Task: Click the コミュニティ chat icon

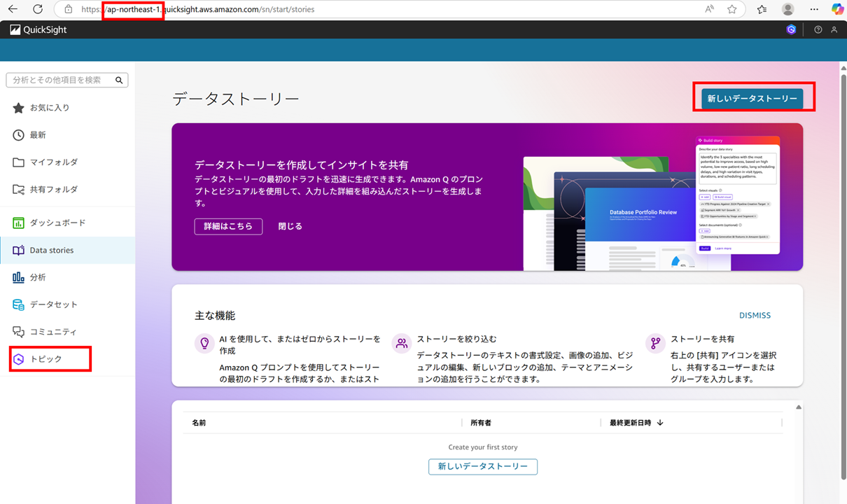Action: 18,332
